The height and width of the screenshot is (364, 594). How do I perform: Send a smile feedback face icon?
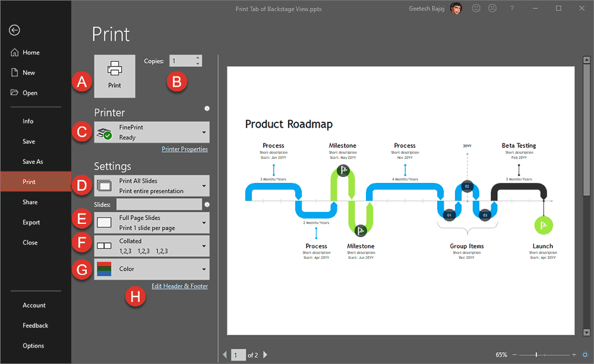(476, 8)
